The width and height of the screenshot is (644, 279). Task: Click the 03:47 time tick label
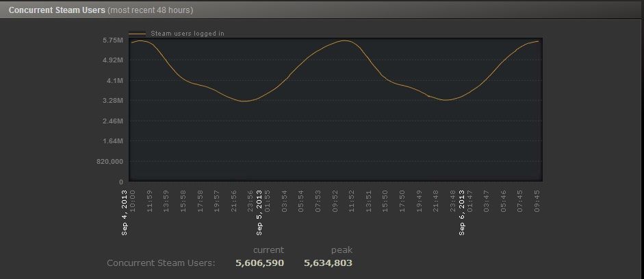(487, 201)
